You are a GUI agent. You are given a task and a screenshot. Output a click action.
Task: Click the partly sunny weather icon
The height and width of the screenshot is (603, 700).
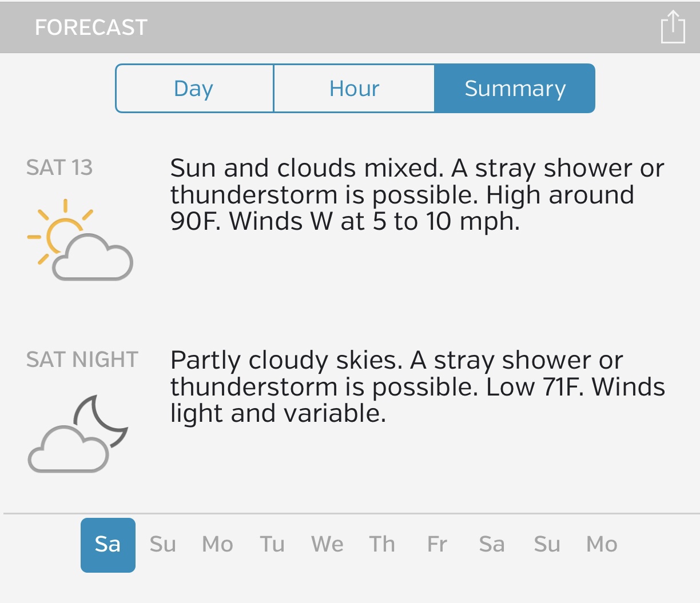pyautogui.click(x=80, y=240)
